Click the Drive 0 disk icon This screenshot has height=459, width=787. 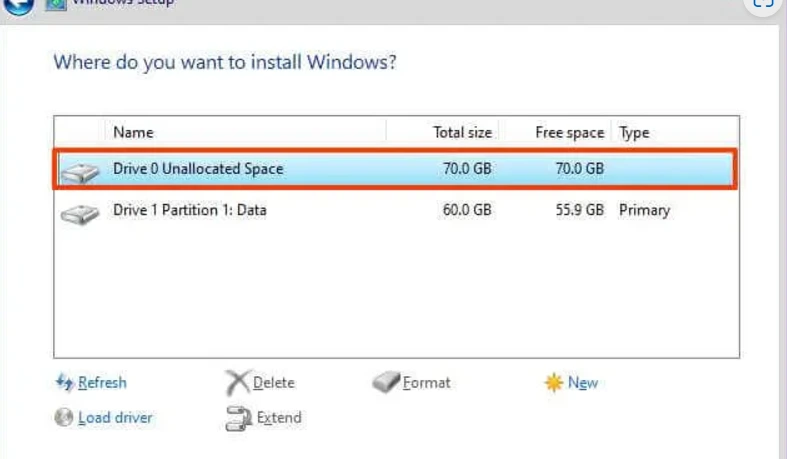tap(80, 173)
